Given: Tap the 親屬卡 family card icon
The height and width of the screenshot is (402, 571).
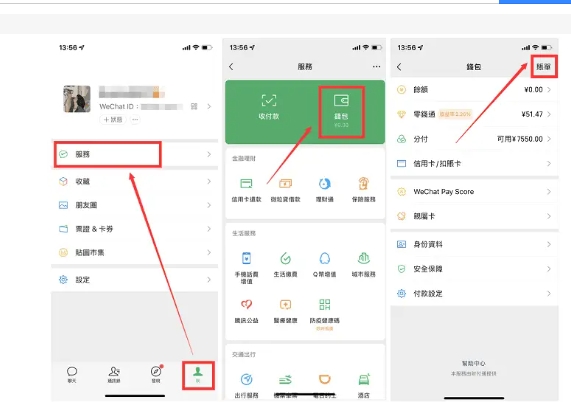Looking at the screenshot, I should (x=401, y=216).
